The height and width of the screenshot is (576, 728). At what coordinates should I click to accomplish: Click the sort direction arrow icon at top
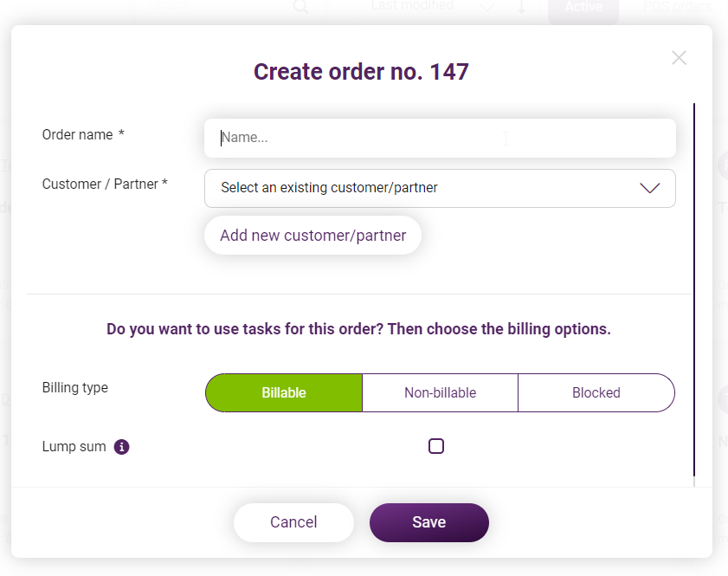pyautogui.click(x=521, y=7)
